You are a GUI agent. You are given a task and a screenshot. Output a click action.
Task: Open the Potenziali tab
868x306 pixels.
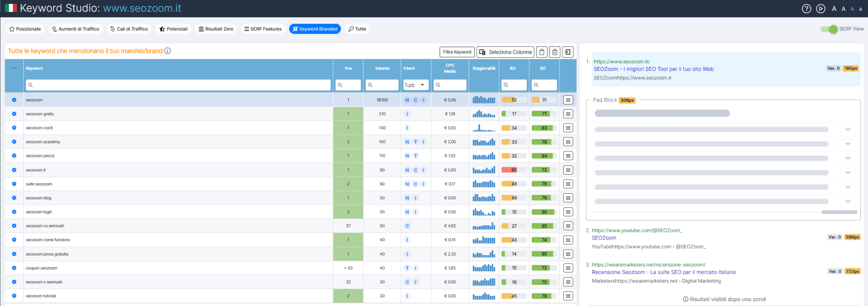coord(173,29)
